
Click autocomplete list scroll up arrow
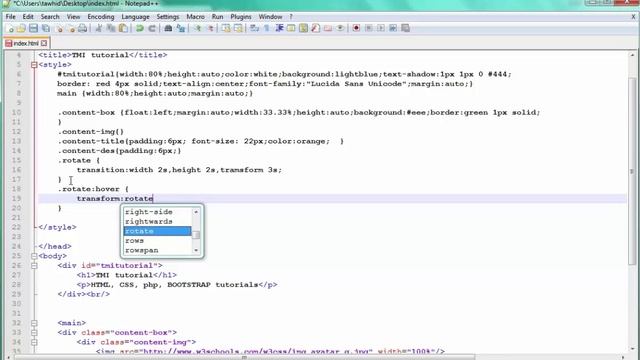(x=196, y=212)
